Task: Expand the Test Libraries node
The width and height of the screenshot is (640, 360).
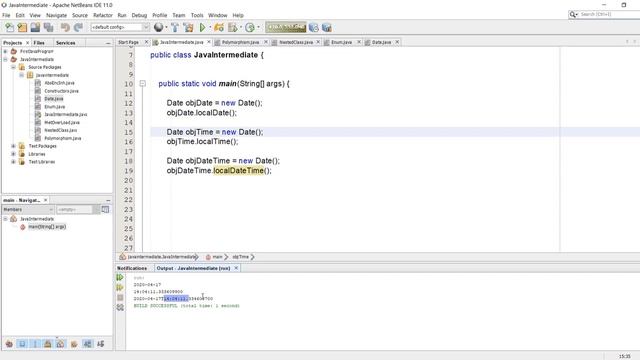Action: pyautogui.click(x=13, y=162)
